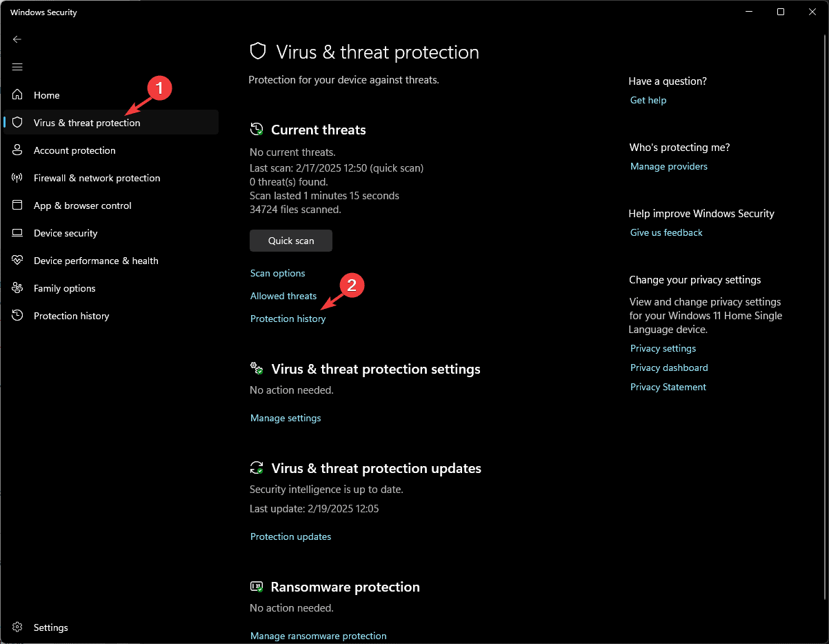Click the 'Ransomware protection' heading
Image resolution: width=829 pixels, height=644 pixels.
[345, 587]
